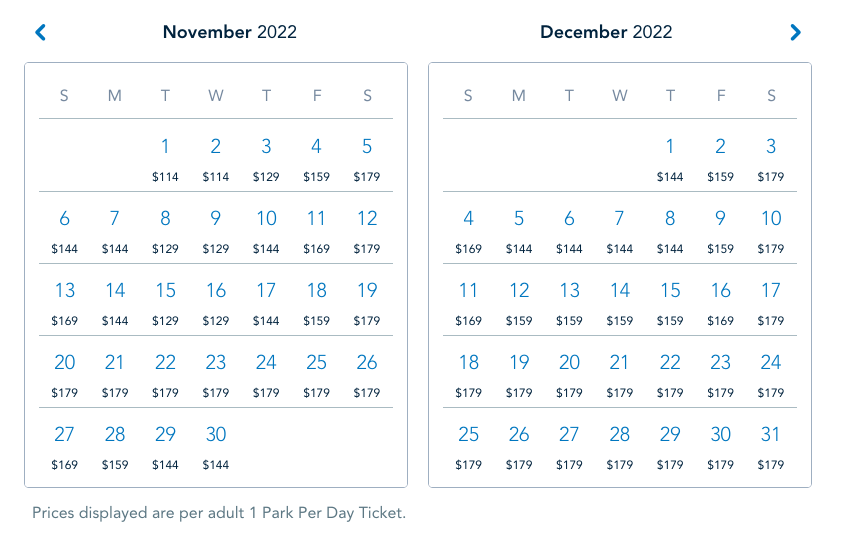Click December 20 date cell

pyautogui.click(x=569, y=373)
